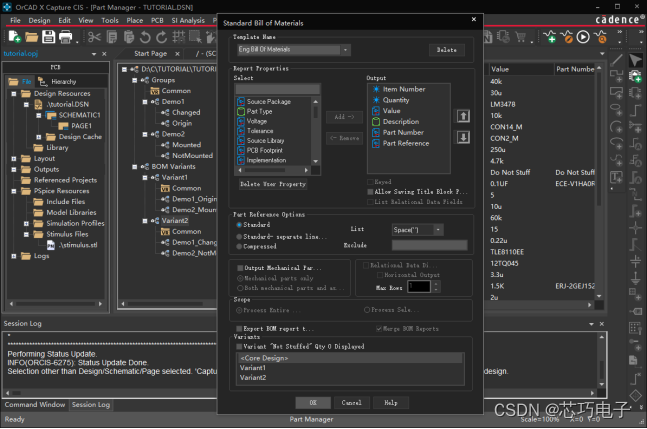Click the New document toolbar icon
This screenshot has height=429, width=647.
pos(14,37)
